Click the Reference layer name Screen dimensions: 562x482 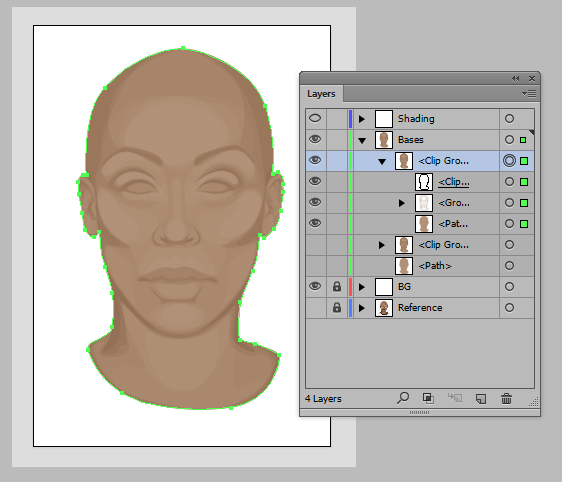(x=420, y=308)
